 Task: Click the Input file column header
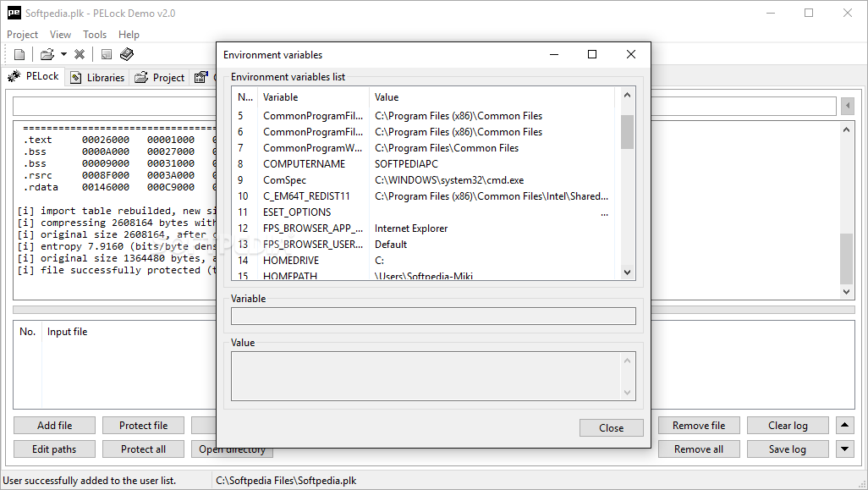67,332
